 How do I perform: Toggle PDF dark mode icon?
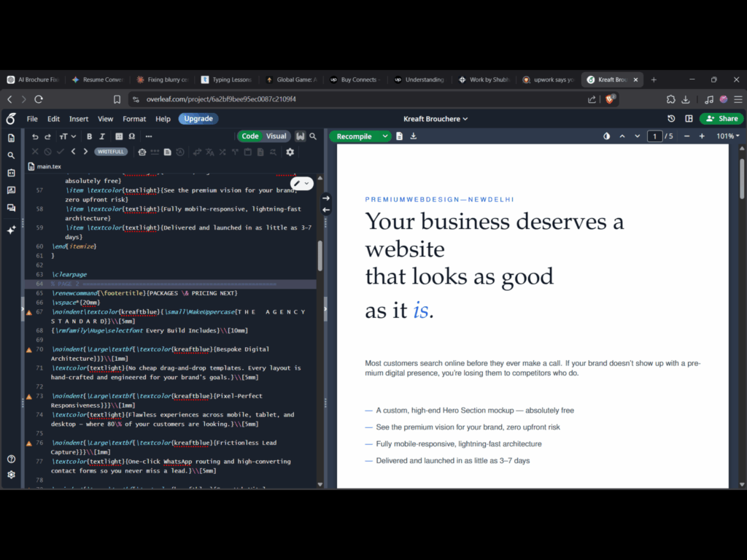(x=606, y=136)
